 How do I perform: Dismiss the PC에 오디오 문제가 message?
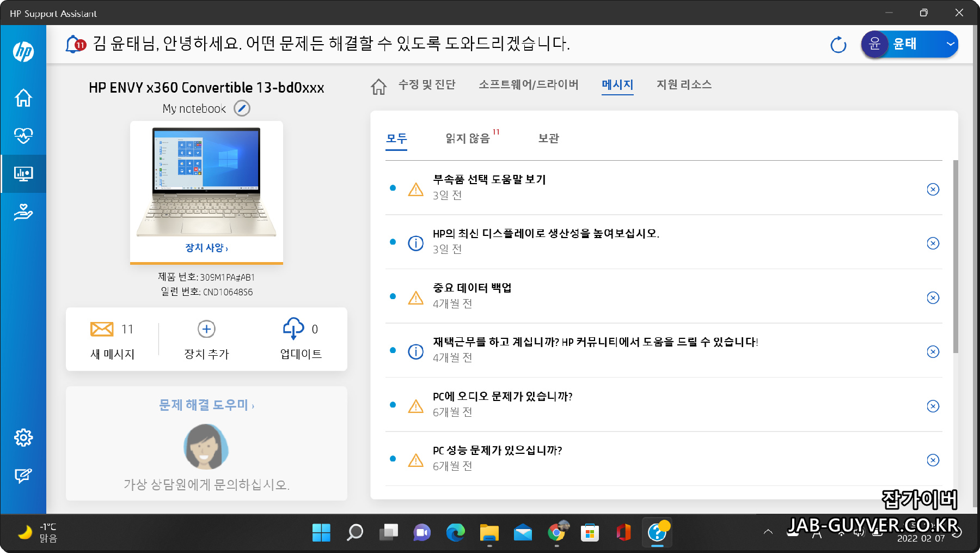933,406
